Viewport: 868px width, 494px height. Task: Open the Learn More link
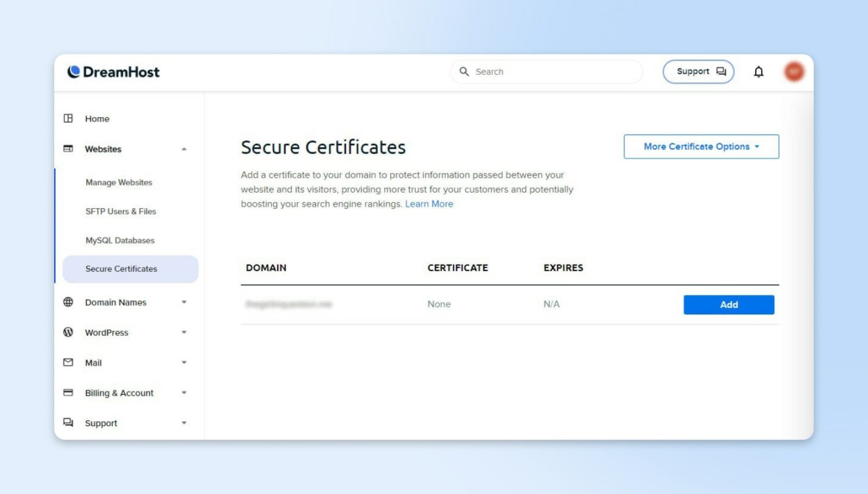(429, 204)
